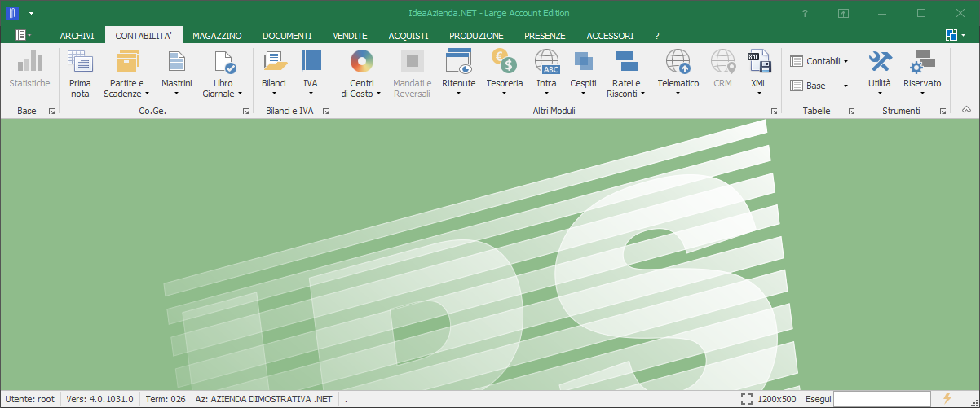
Task: Select the CONTABILITA' tab
Action: (143, 36)
